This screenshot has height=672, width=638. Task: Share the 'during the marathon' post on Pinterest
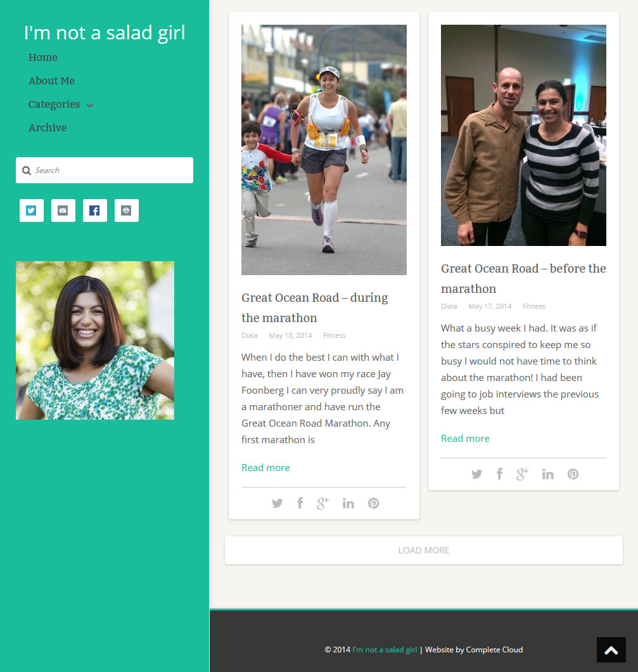(373, 503)
